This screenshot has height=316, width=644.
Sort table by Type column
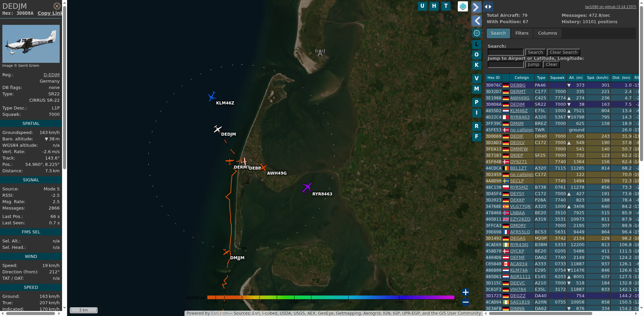tap(541, 78)
